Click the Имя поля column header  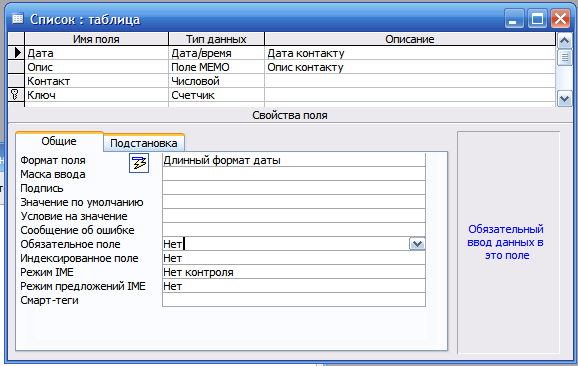click(x=96, y=39)
